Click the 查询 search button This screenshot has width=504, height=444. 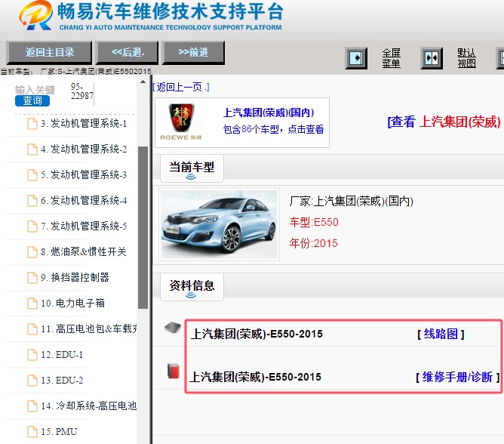pos(32,100)
